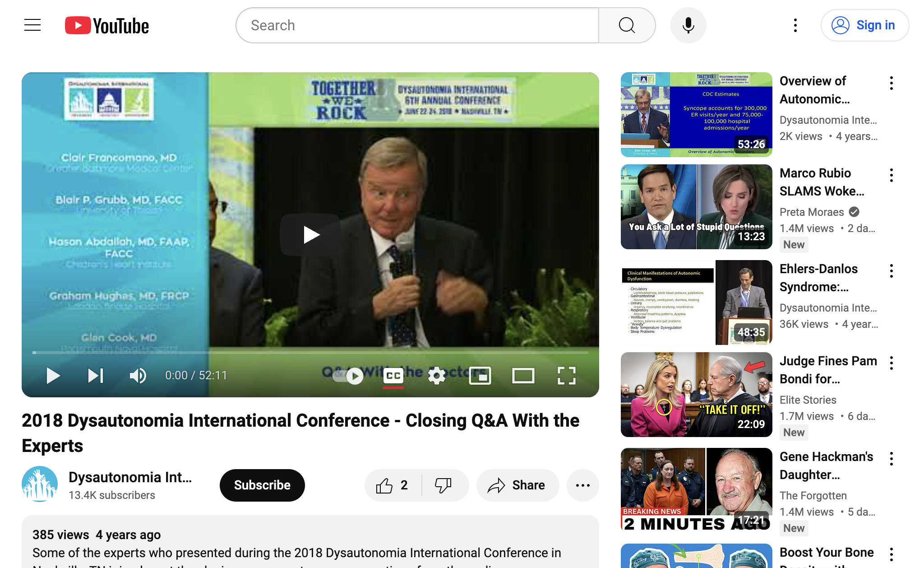
Task: Open more actions menu beside Share
Action: (x=583, y=485)
